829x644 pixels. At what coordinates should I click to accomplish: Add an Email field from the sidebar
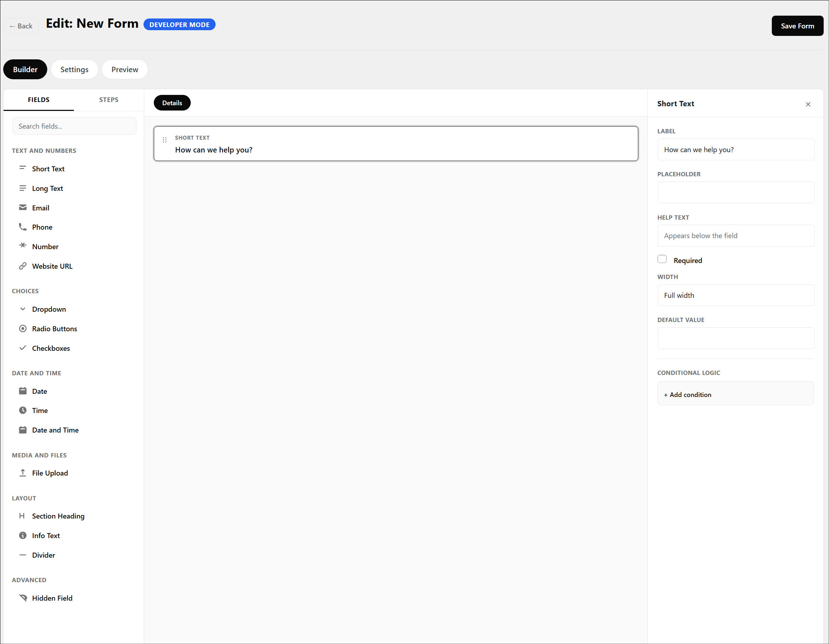point(40,208)
